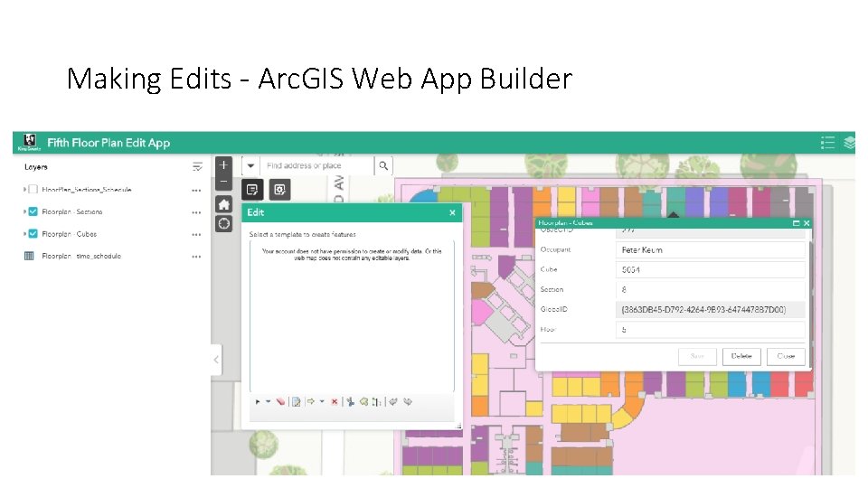Select the cut scissors tool
Screen dimensions: 868x488
tap(350, 401)
